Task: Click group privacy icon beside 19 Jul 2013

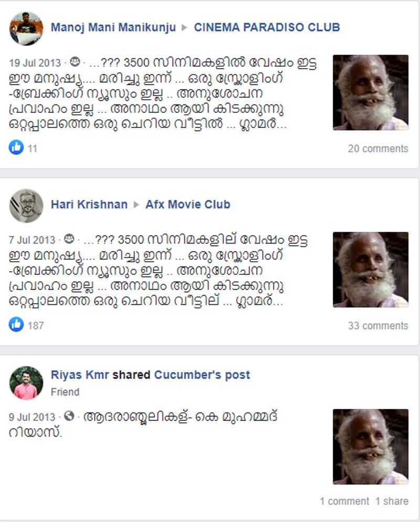Action: point(75,62)
